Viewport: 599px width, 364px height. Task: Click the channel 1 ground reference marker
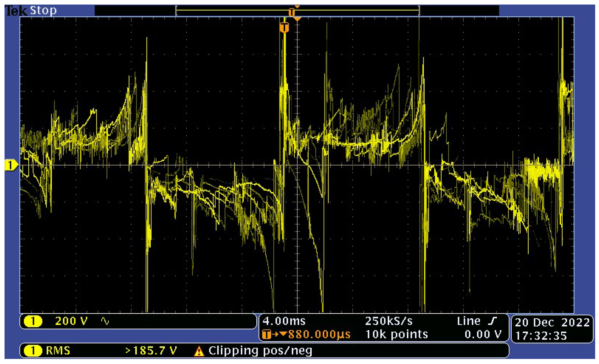click(11, 165)
